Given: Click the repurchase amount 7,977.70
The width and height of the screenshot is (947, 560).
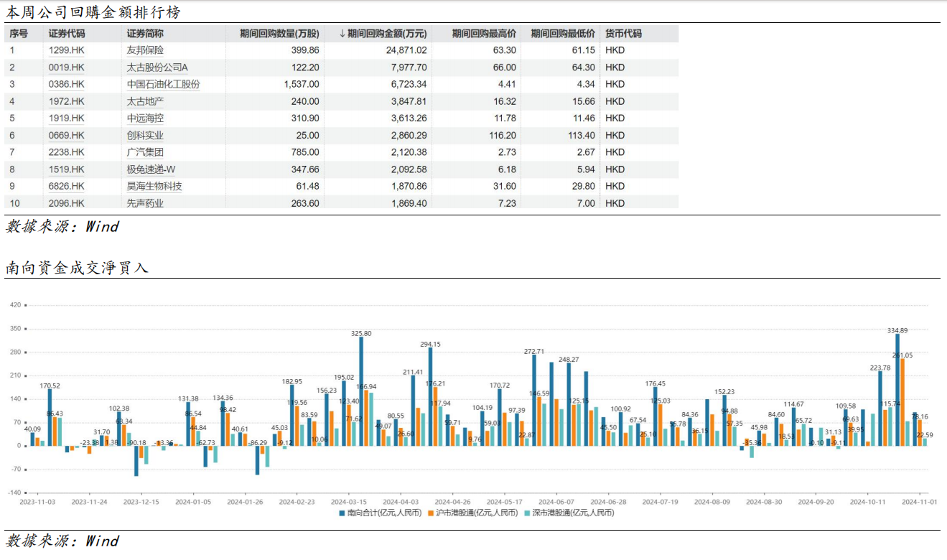Looking at the screenshot, I should (409, 67).
